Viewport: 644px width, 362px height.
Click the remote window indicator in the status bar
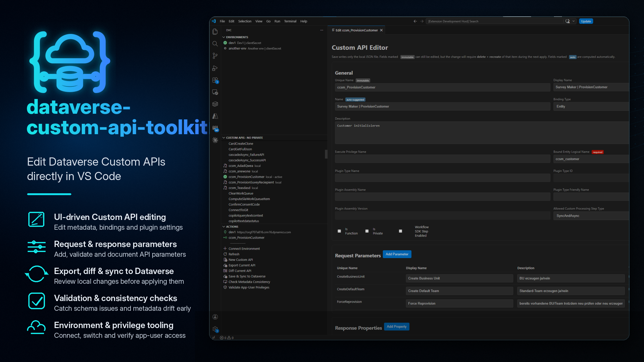pos(214,338)
